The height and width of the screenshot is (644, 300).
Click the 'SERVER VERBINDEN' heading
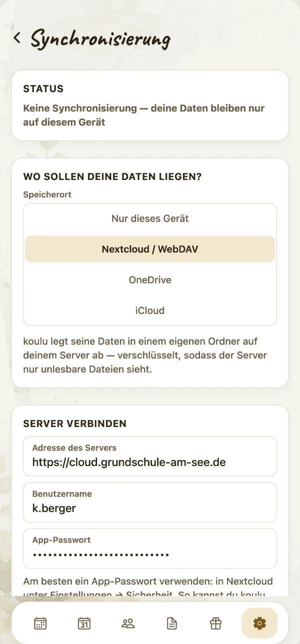75,423
